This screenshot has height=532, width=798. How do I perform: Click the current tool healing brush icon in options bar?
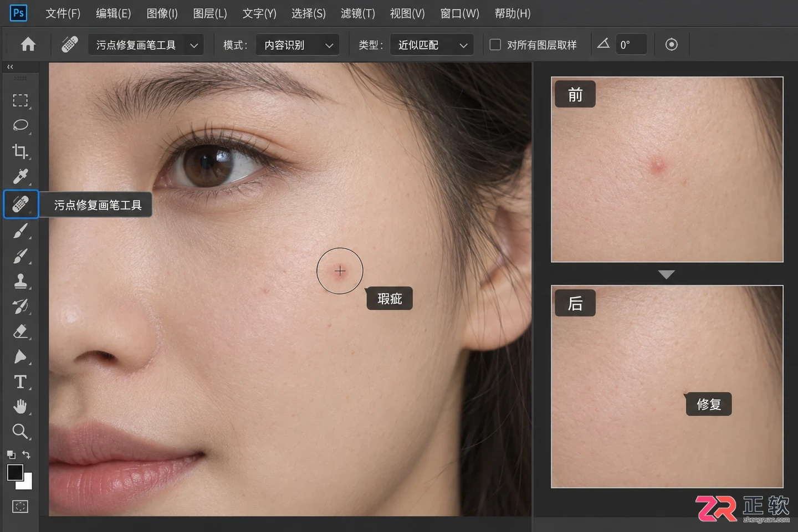[x=70, y=44]
